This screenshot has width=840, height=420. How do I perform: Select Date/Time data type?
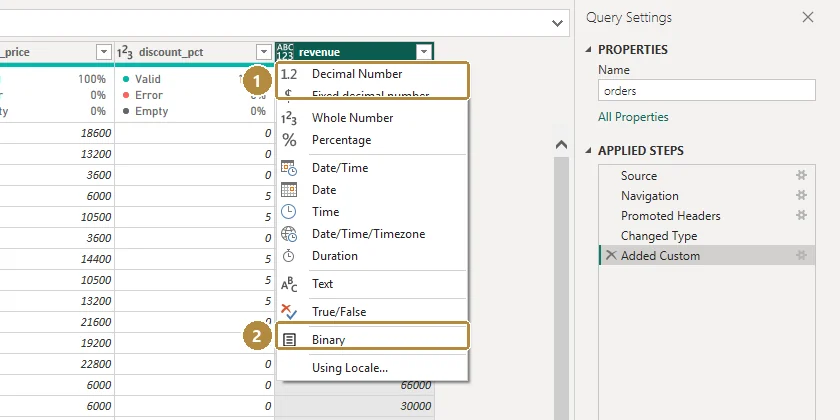[x=372, y=168]
